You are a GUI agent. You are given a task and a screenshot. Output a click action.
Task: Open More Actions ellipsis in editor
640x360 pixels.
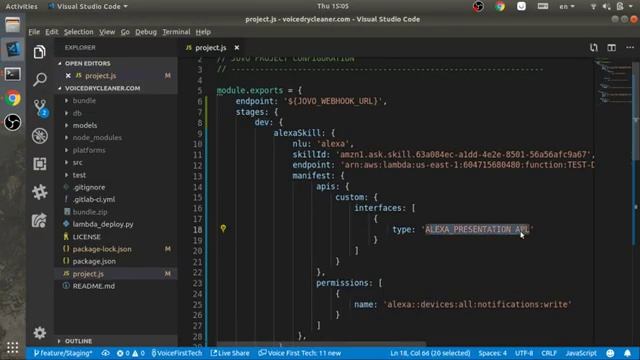(x=630, y=48)
